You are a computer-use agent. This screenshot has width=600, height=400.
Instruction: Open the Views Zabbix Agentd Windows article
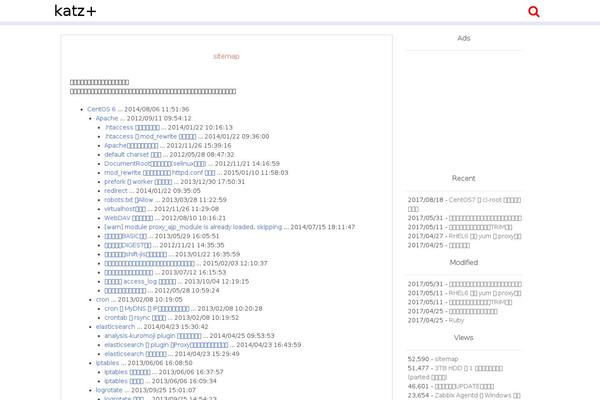coord(478,395)
